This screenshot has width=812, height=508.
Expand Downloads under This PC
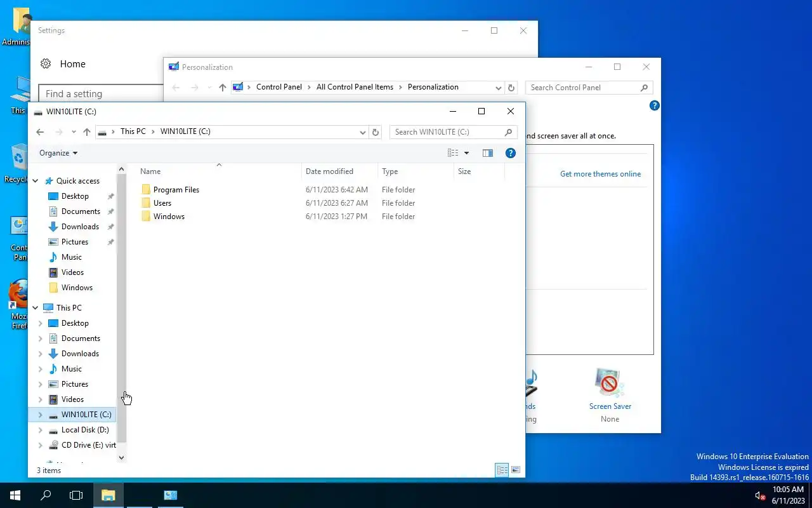coord(41,354)
